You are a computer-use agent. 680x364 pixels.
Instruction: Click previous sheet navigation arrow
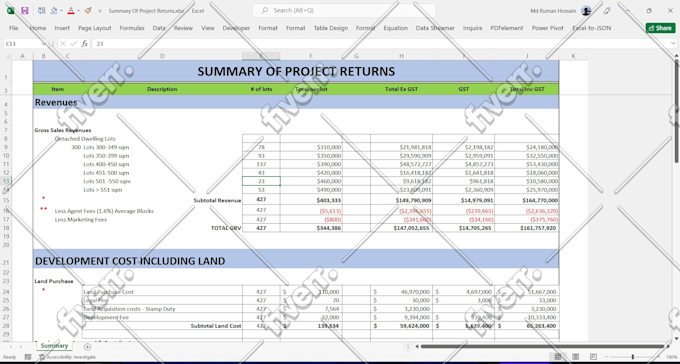(x=10, y=347)
